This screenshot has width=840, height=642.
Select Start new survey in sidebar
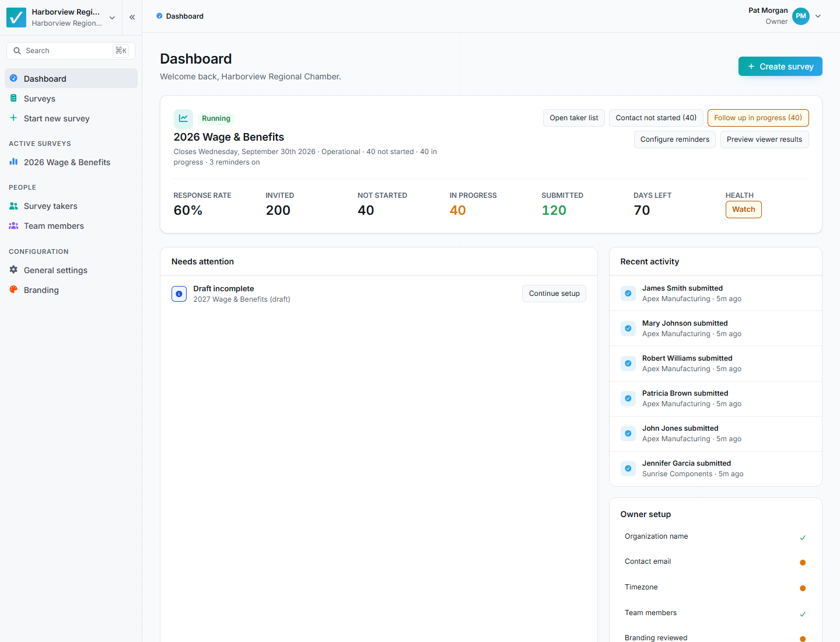coord(71,118)
